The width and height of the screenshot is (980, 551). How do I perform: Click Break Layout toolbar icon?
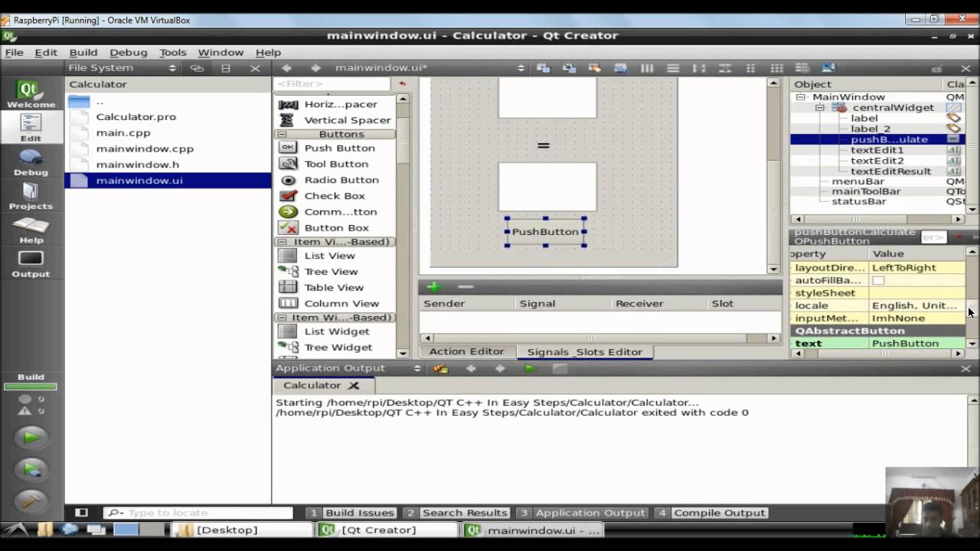coord(803,68)
